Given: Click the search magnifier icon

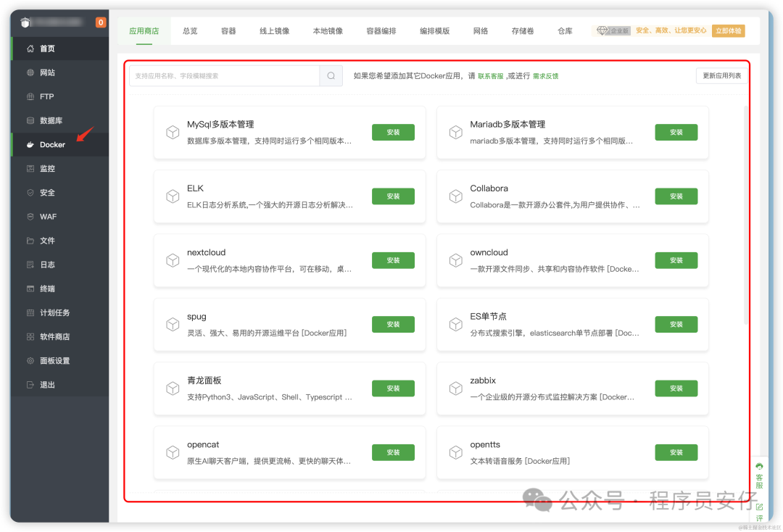Looking at the screenshot, I should click(x=331, y=76).
